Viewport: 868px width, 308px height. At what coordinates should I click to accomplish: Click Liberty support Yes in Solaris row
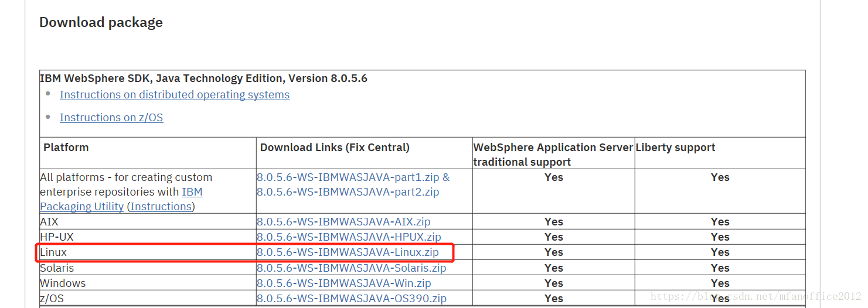tap(720, 268)
